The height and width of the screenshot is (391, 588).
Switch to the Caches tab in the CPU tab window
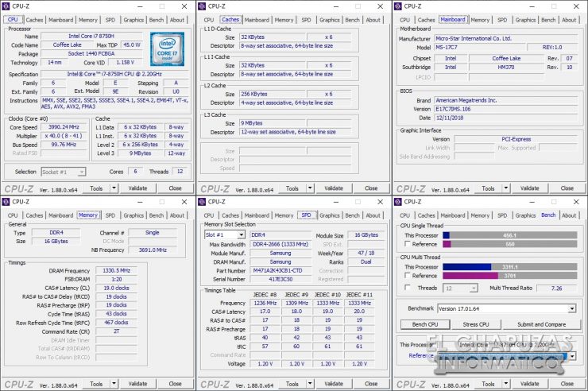34,20
